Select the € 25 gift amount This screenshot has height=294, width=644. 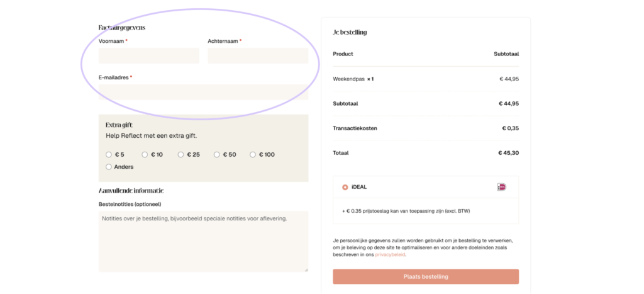[x=180, y=154]
